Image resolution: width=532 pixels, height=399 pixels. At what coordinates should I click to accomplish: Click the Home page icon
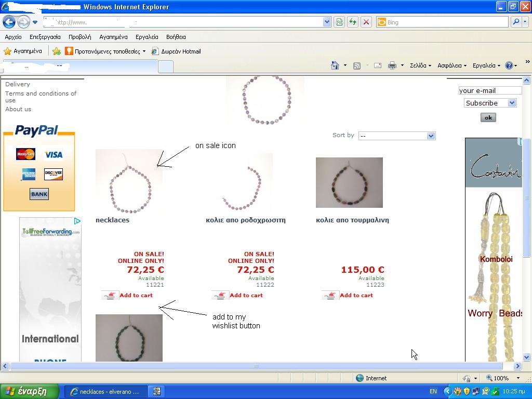pyautogui.click(x=335, y=65)
